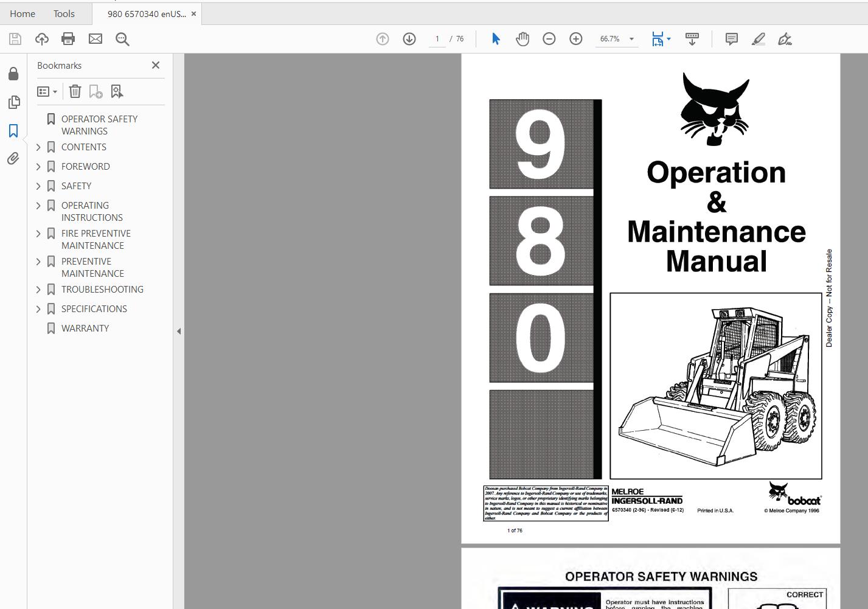The width and height of the screenshot is (868, 609).
Task: Show the page thumbnails panel
Action: tap(13, 102)
